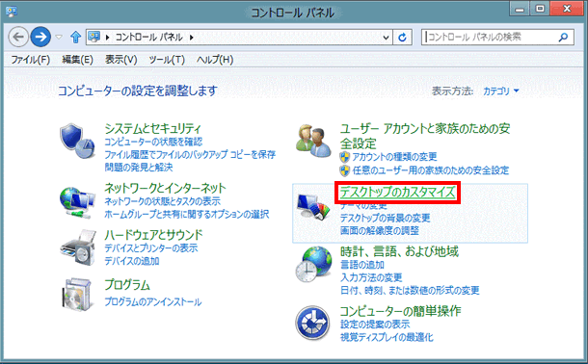Screen dimensions: 588x364
Task: Expand the arrow after コントロール パネル breadcrumb
Action: click(x=191, y=38)
